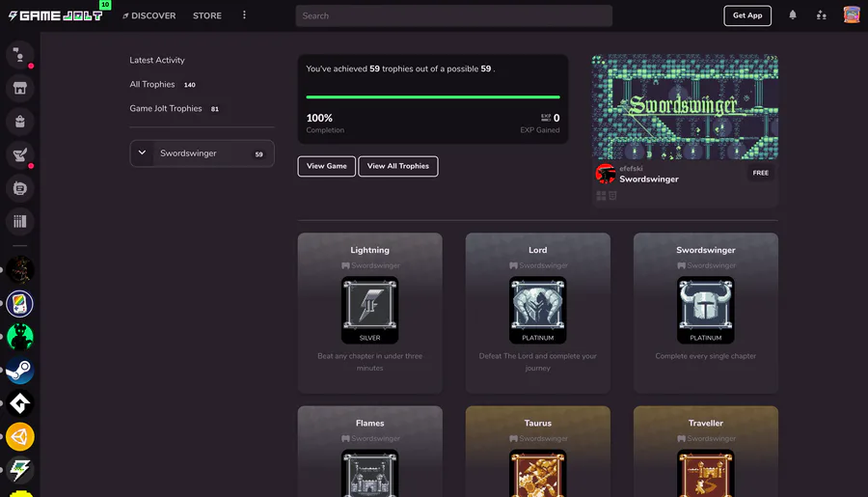Screen dimensions: 868x497
Task: Open the orange Blender community icon
Action: click(x=20, y=436)
